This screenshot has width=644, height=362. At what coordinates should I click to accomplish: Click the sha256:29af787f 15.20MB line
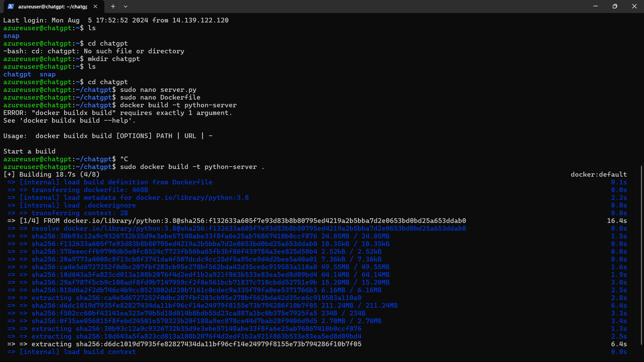click(199, 283)
